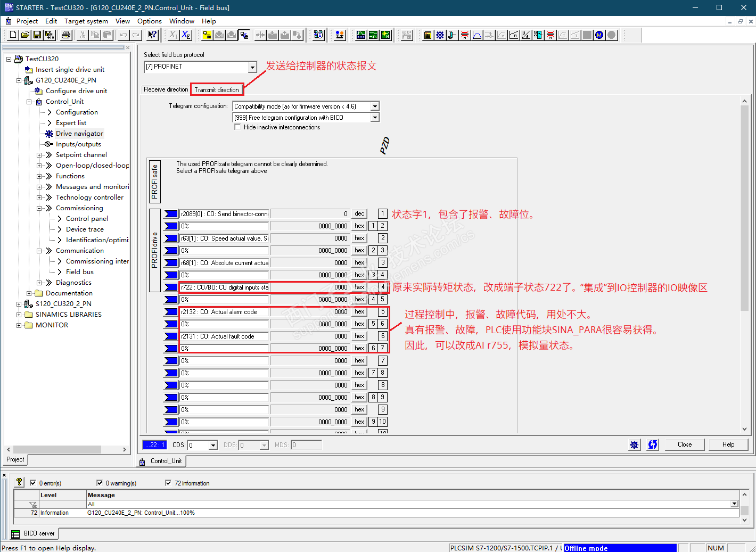Viewport: 756px width, 552px height.
Task: Click the blue BICO arrow for r2132 alarm code
Action: [171, 312]
